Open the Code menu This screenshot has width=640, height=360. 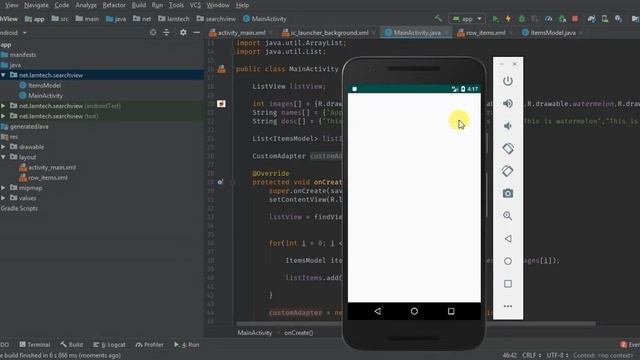(x=62, y=5)
